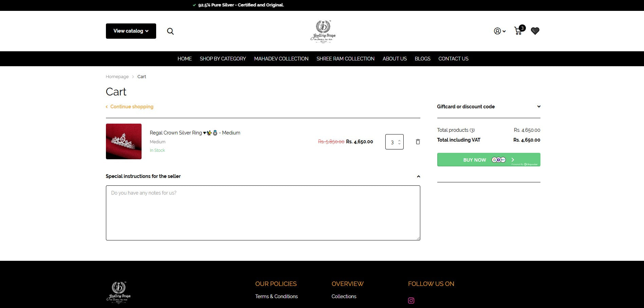Click the Jewellery Design header logo

click(x=323, y=31)
